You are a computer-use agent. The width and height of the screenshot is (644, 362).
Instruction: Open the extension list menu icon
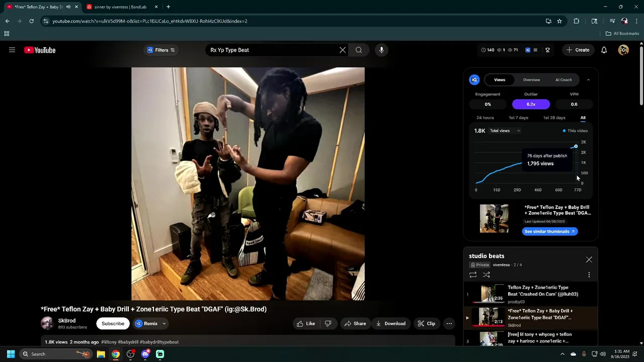click(x=535, y=50)
